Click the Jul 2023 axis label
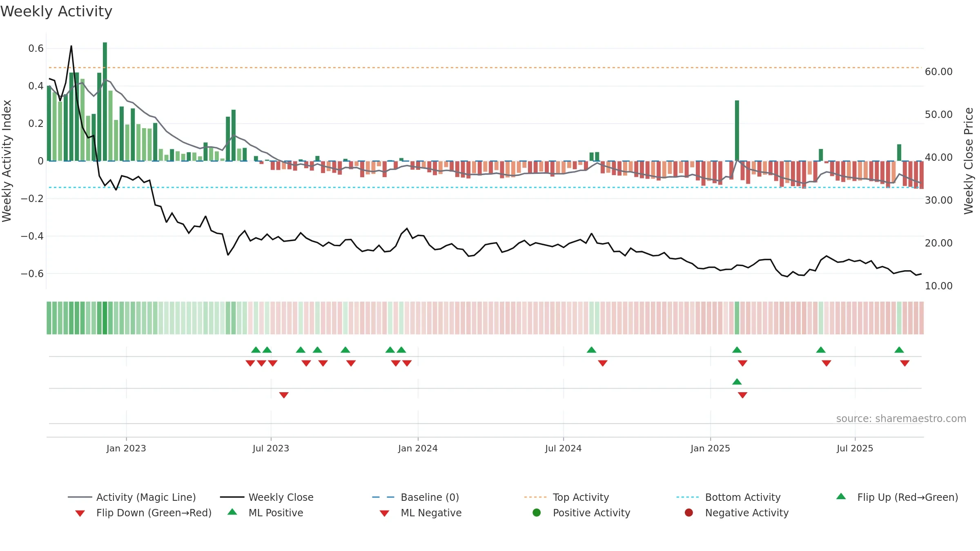 (x=271, y=448)
